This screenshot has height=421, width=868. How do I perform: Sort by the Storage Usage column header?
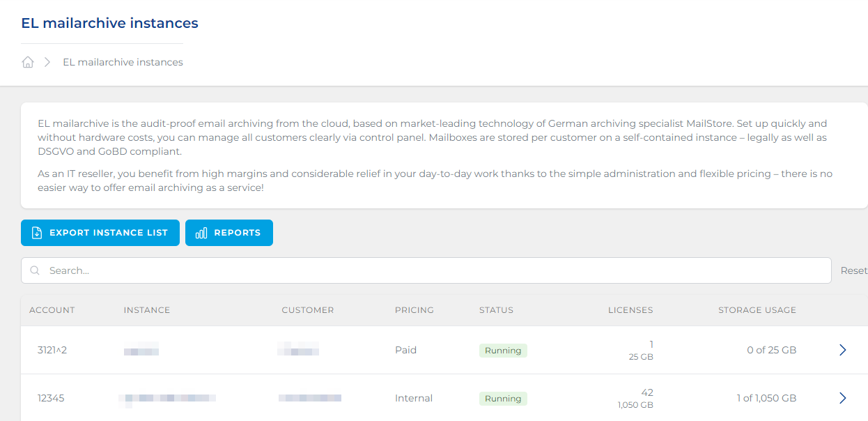(x=757, y=310)
